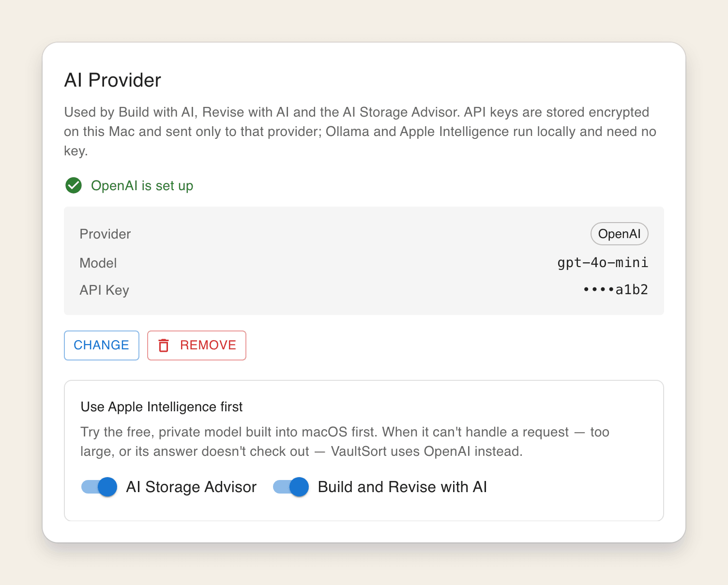Image resolution: width=728 pixels, height=585 pixels.
Task: Toggle Build and Revise with AI switch
Action: tap(291, 487)
